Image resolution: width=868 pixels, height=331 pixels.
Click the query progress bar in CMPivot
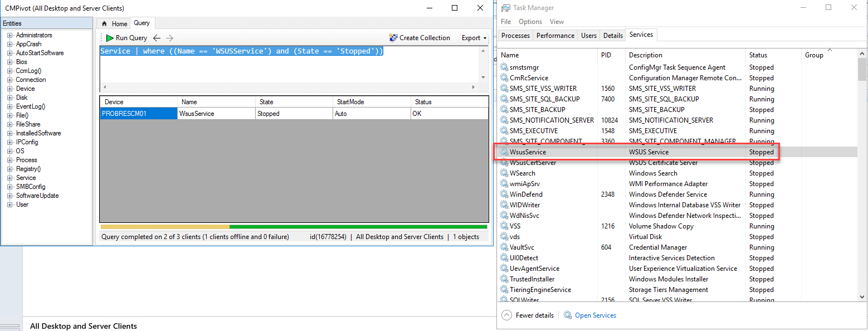click(294, 227)
